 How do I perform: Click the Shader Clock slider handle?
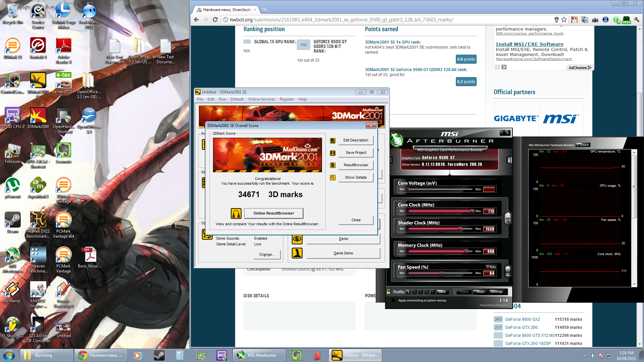pos(461,229)
